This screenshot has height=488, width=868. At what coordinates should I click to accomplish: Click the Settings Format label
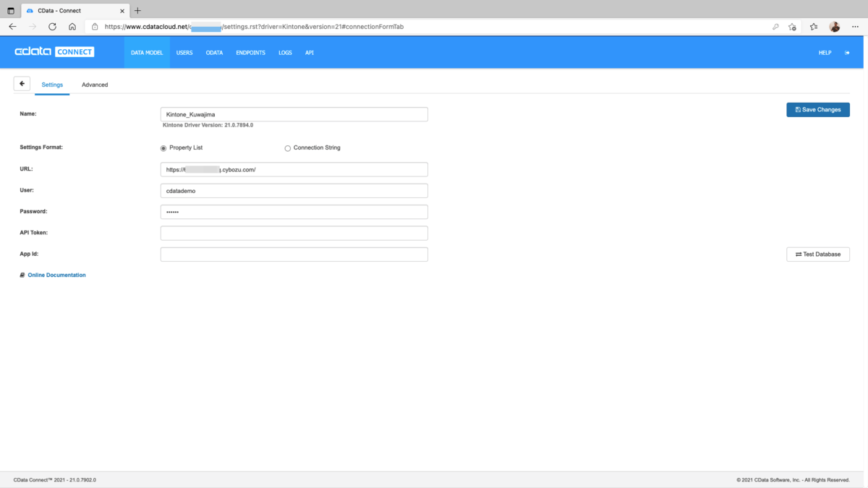pyautogui.click(x=41, y=147)
